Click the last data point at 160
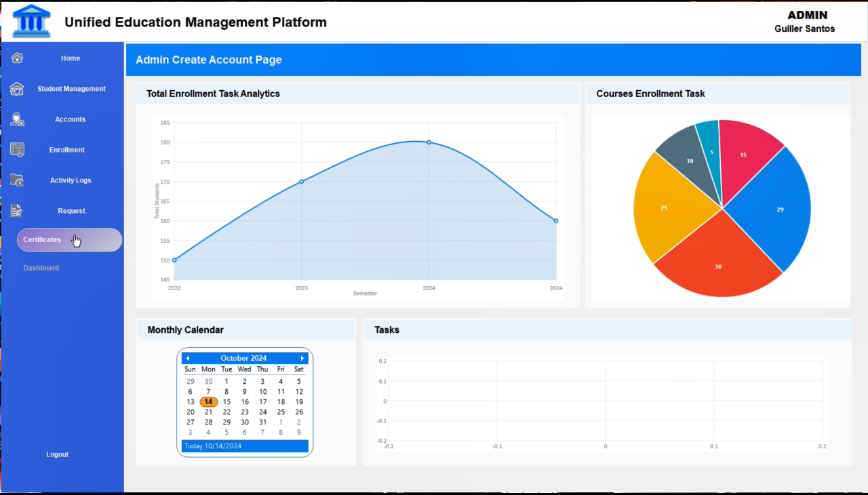Image resolution: width=868 pixels, height=495 pixels. 556,220
